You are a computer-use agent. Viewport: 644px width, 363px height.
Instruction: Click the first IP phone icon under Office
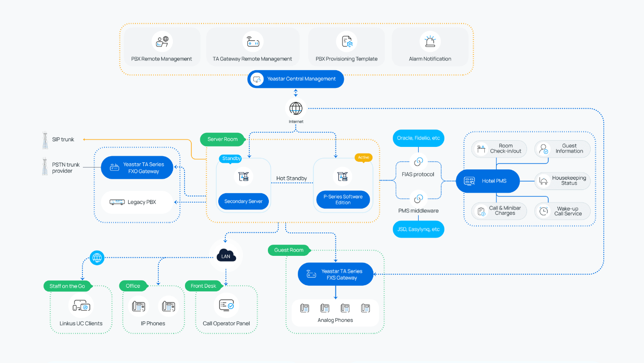(x=138, y=306)
